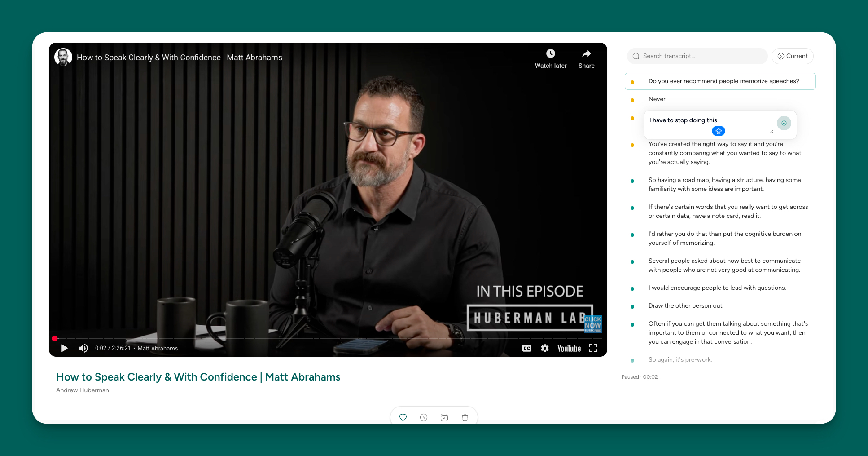Open the channel avatar in video header
The image size is (868, 456).
pyautogui.click(x=63, y=57)
